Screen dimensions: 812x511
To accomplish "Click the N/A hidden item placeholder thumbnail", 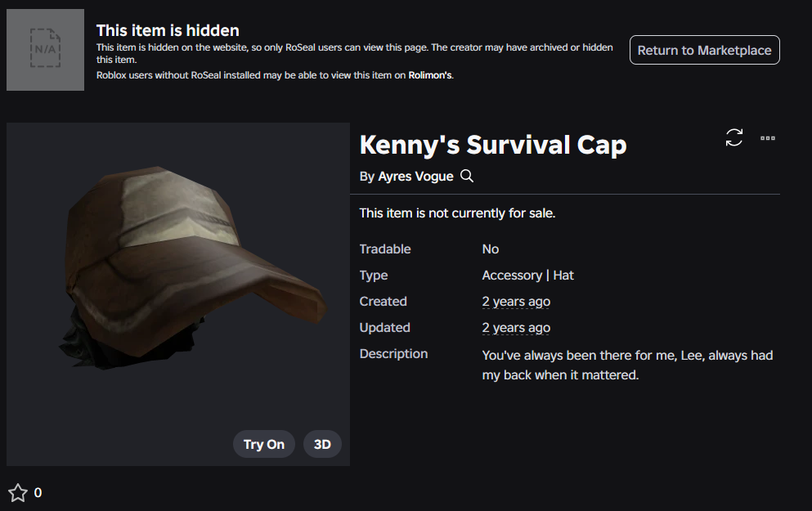I will coord(45,50).
